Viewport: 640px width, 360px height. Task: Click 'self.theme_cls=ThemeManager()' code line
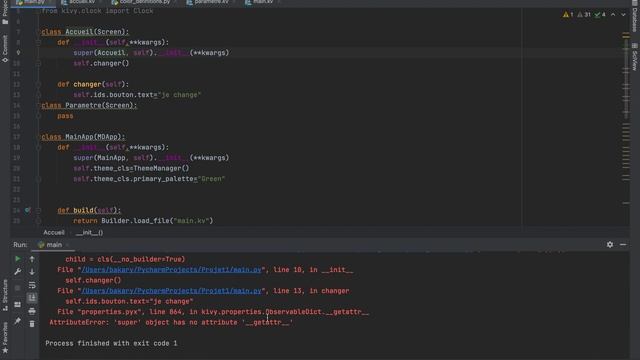point(131,168)
